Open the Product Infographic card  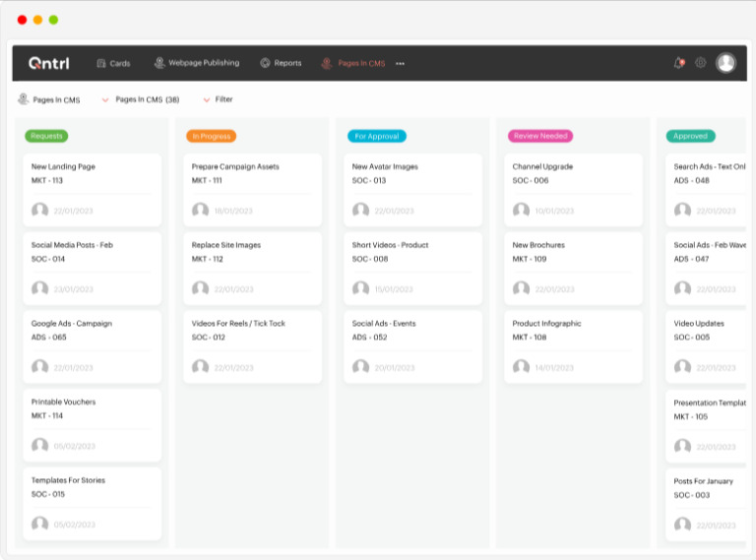point(573,347)
